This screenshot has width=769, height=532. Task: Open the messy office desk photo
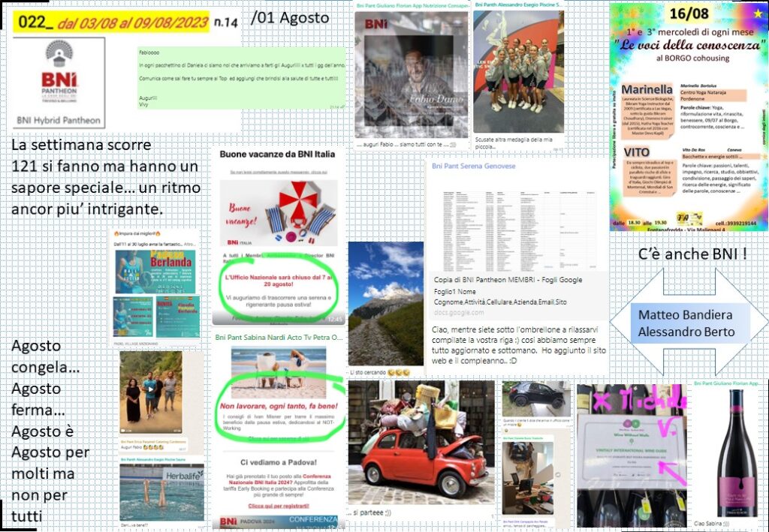[x=529, y=478]
